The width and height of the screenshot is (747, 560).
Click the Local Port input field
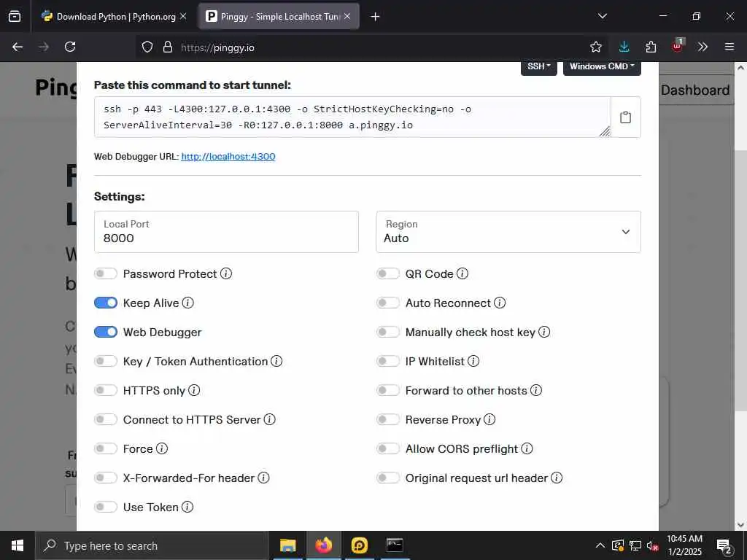(x=226, y=232)
